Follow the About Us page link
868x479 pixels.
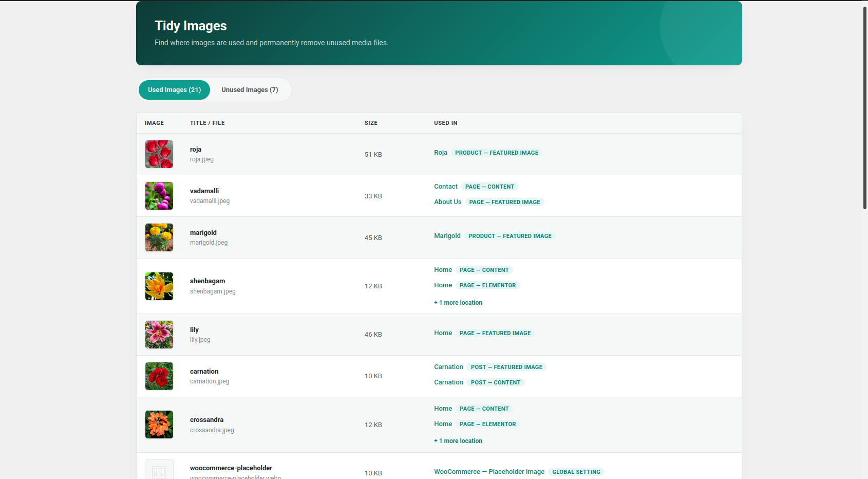pyautogui.click(x=448, y=202)
